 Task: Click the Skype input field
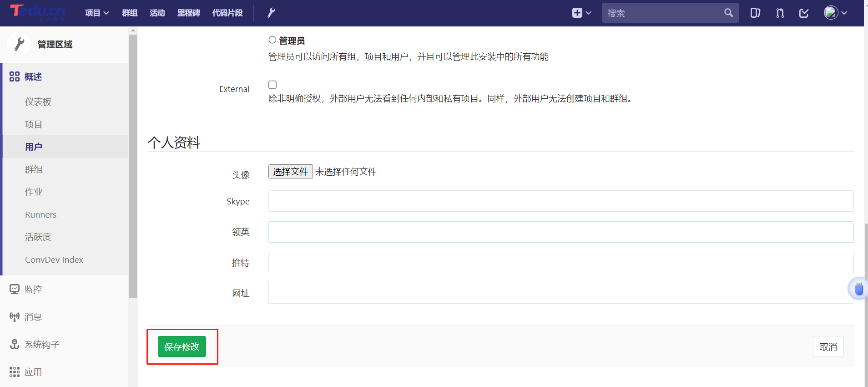[560, 201]
